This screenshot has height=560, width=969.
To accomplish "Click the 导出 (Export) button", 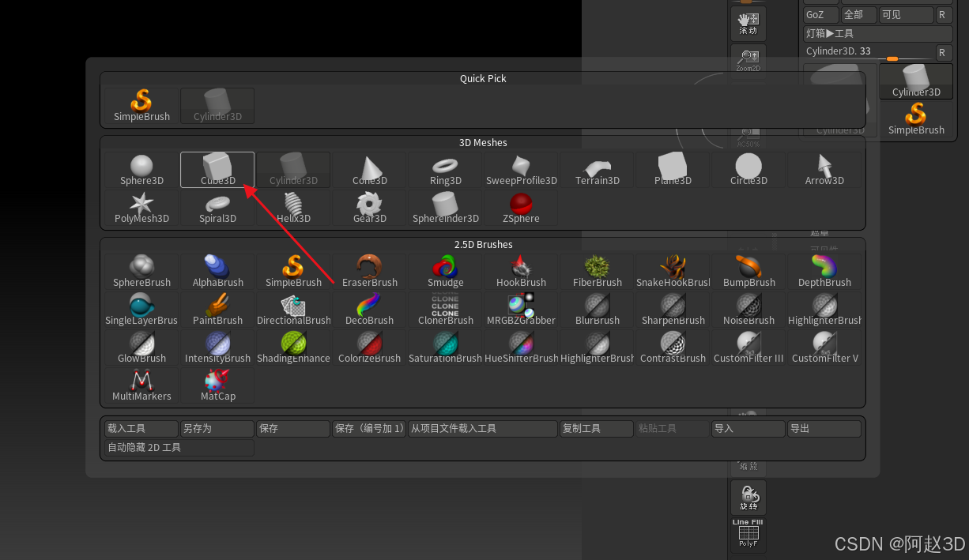I will [824, 428].
